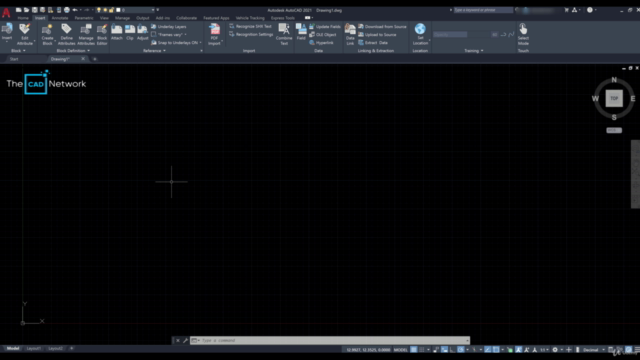Switch to the Annotate ribbon tab

click(x=60, y=18)
